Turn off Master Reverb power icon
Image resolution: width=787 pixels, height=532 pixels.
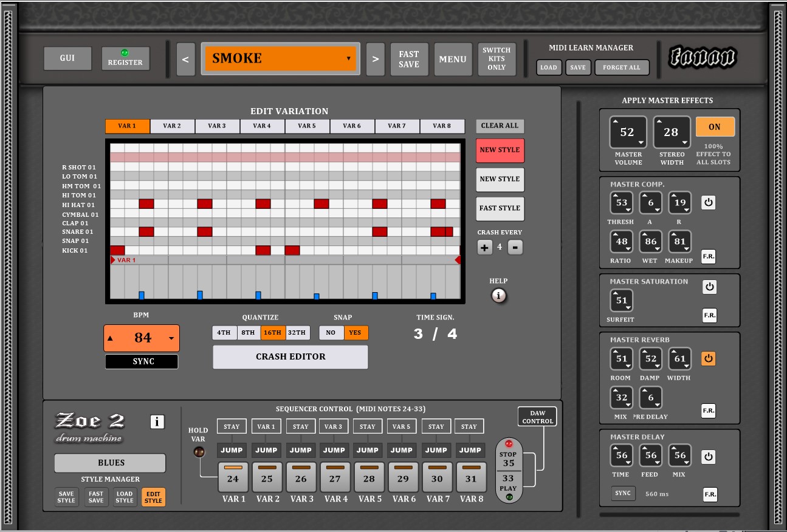point(709,358)
